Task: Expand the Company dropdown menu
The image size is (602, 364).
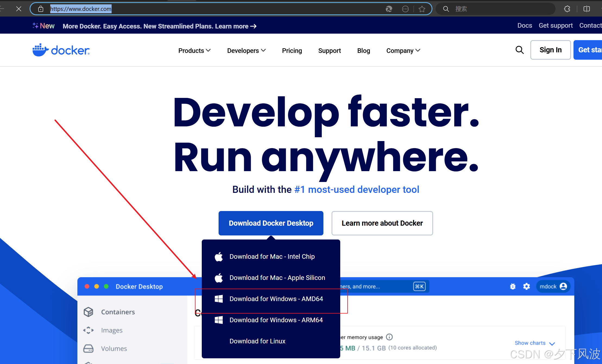Action: (x=403, y=50)
